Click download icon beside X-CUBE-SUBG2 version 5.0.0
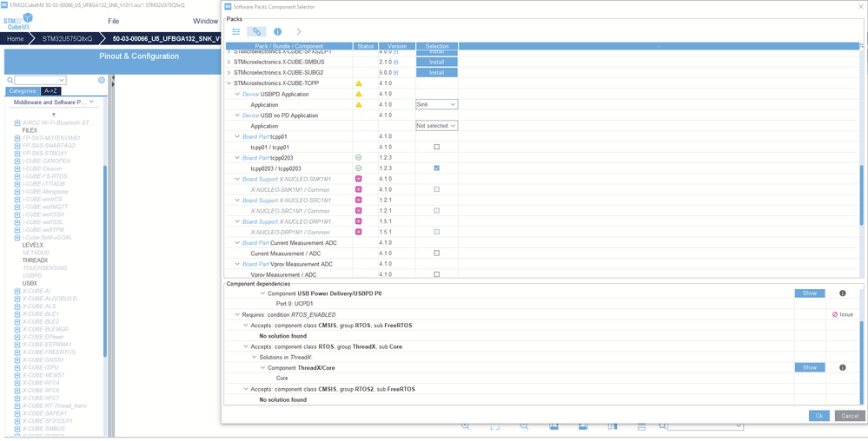 [x=396, y=72]
